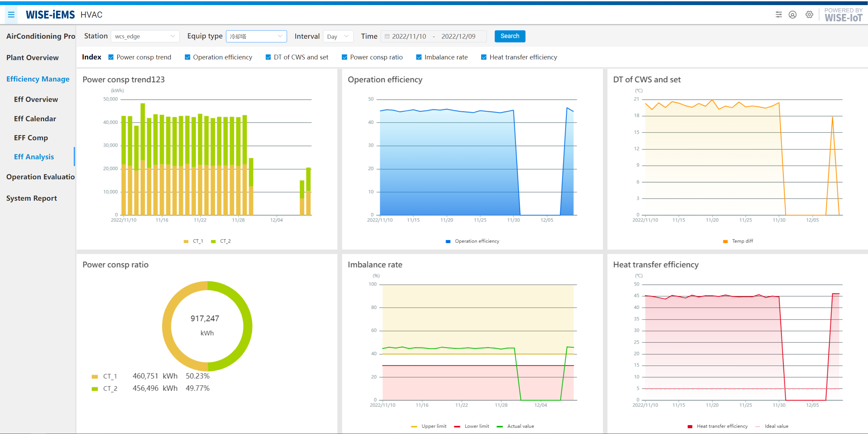Viewport: 868px width, 434px height.
Task: Uncheck the Imbalance rate checkbox
Action: coord(419,57)
